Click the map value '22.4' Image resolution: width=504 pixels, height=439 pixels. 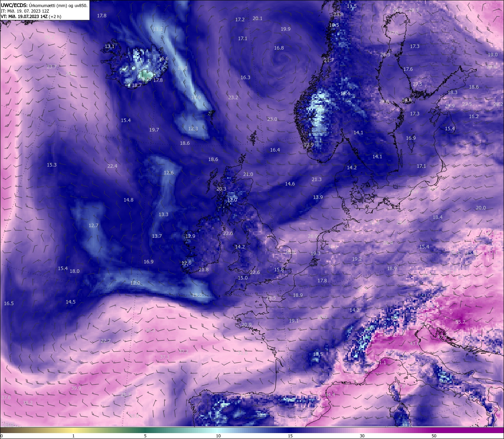point(112,166)
